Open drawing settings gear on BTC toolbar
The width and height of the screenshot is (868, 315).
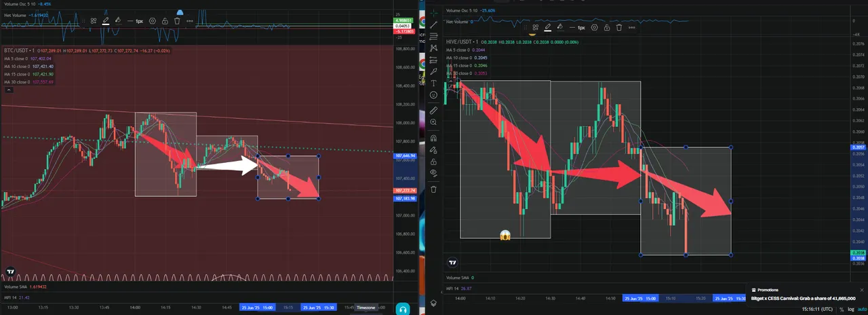(x=153, y=21)
